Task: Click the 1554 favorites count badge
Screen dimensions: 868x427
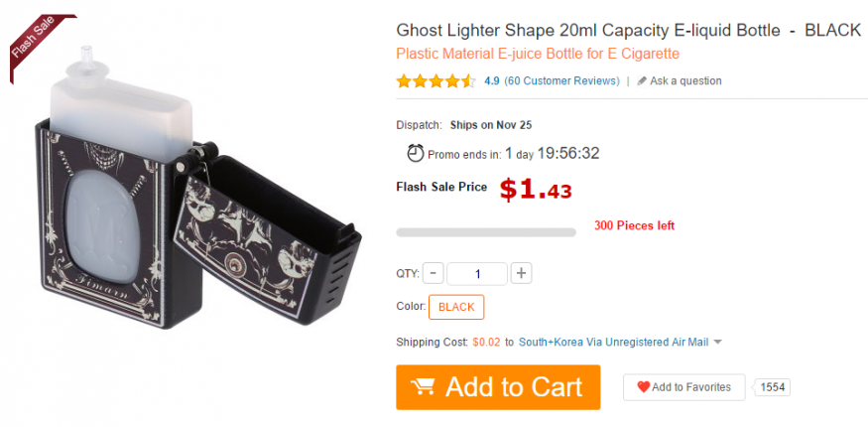Action: 773,387
